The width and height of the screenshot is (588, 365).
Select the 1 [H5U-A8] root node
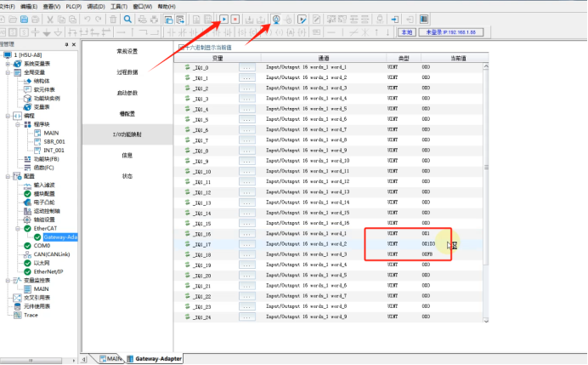pos(28,55)
